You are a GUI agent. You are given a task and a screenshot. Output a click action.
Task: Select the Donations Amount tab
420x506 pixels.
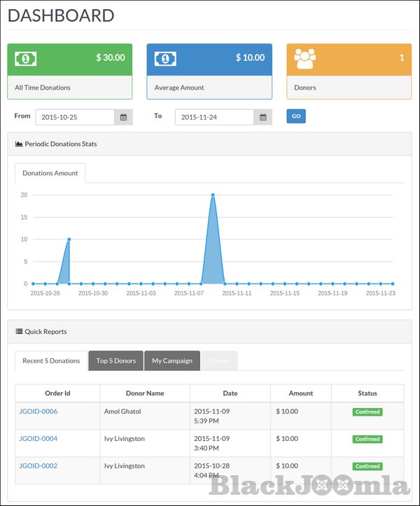(x=50, y=174)
